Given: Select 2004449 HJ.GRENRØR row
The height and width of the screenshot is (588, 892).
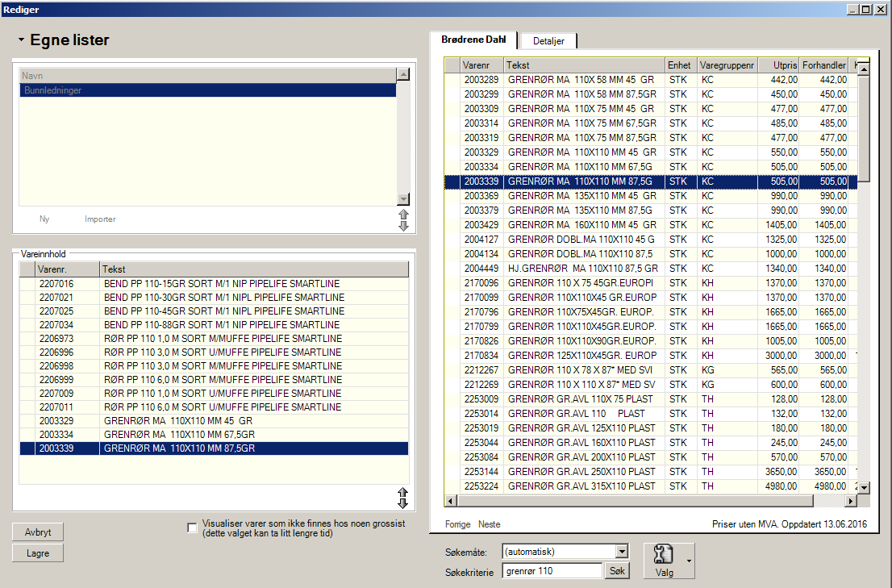Looking at the screenshot, I should tap(651, 269).
